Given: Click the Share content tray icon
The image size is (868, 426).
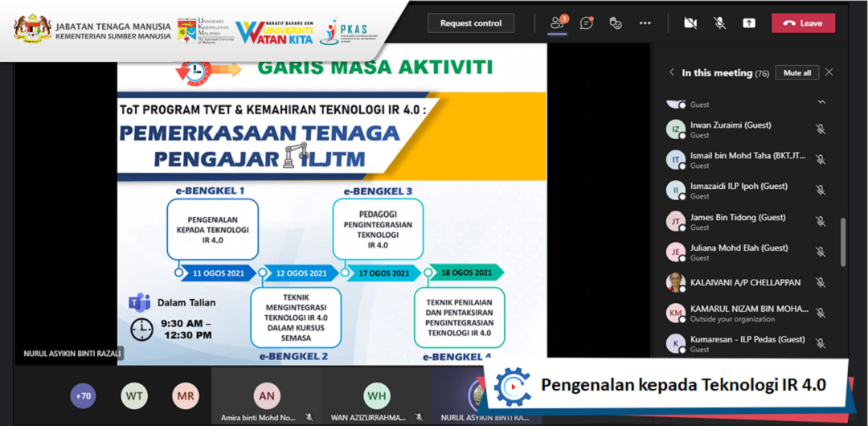Looking at the screenshot, I should [x=749, y=23].
